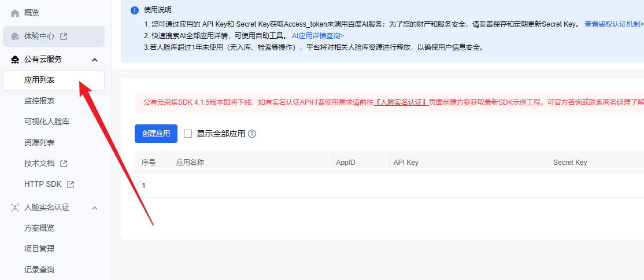Click the cloud icon beside 公有云服务

click(15, 60)
